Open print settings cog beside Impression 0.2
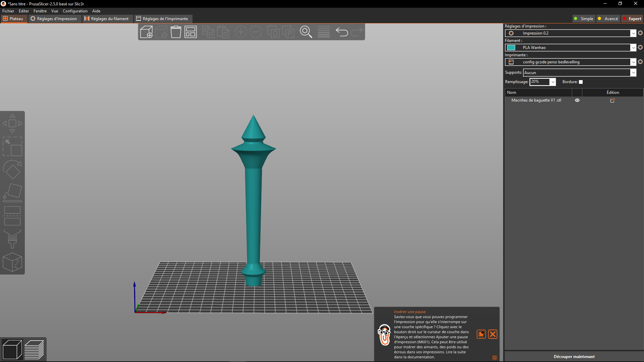Image resolution: width=644 pixels, height=362 pixels. (x=640, y=33)
